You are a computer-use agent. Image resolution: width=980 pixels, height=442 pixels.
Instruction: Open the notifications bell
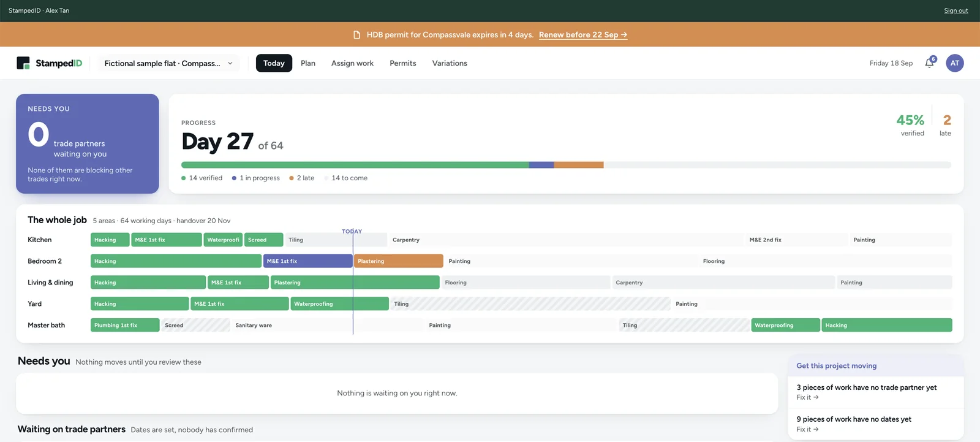coord(930,63)
